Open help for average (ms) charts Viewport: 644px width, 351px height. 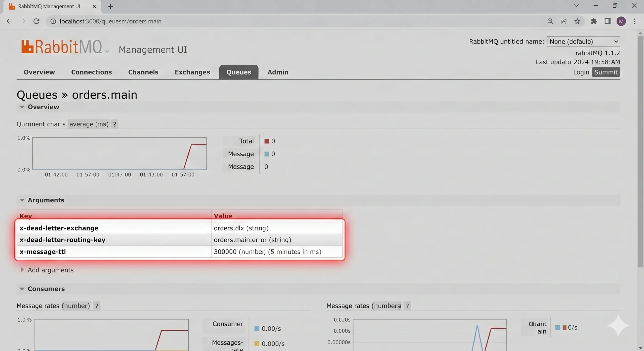coord(115,124)
